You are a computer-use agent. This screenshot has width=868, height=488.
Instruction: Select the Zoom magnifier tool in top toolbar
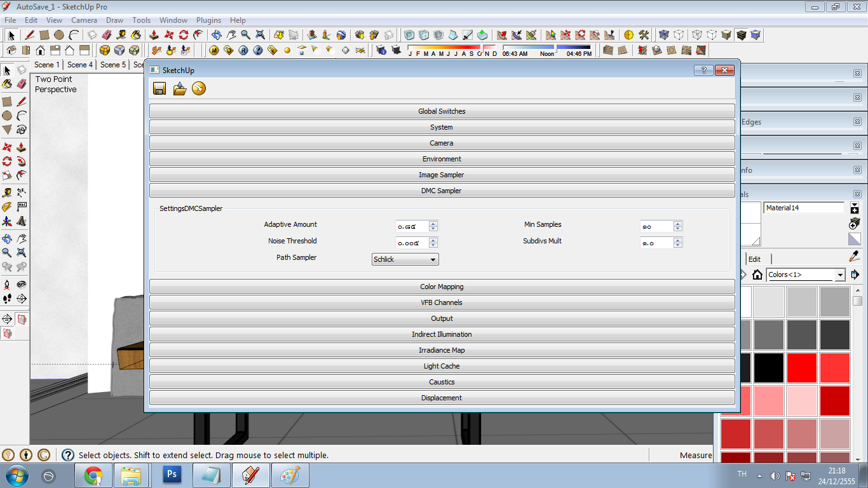point(245,35)
